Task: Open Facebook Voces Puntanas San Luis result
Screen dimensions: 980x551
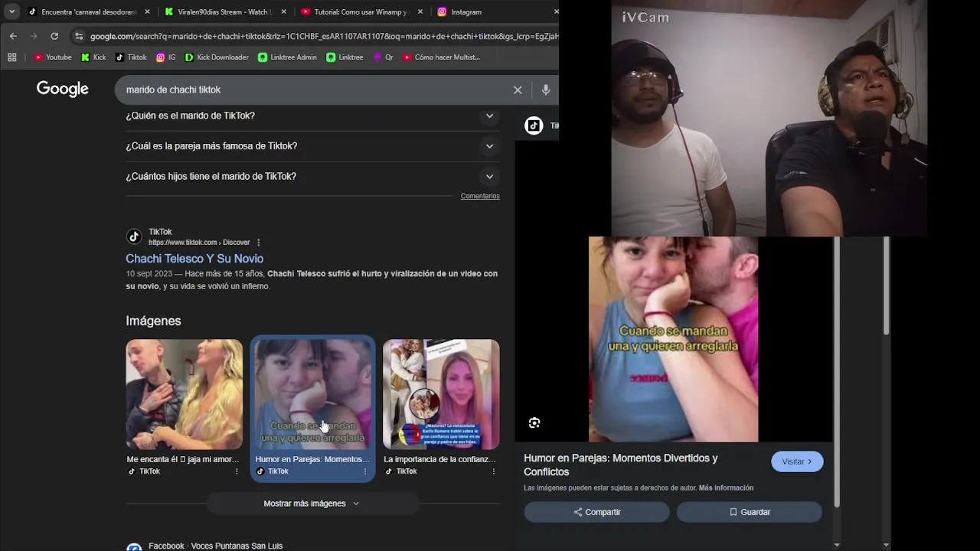Action: point(215,546)
